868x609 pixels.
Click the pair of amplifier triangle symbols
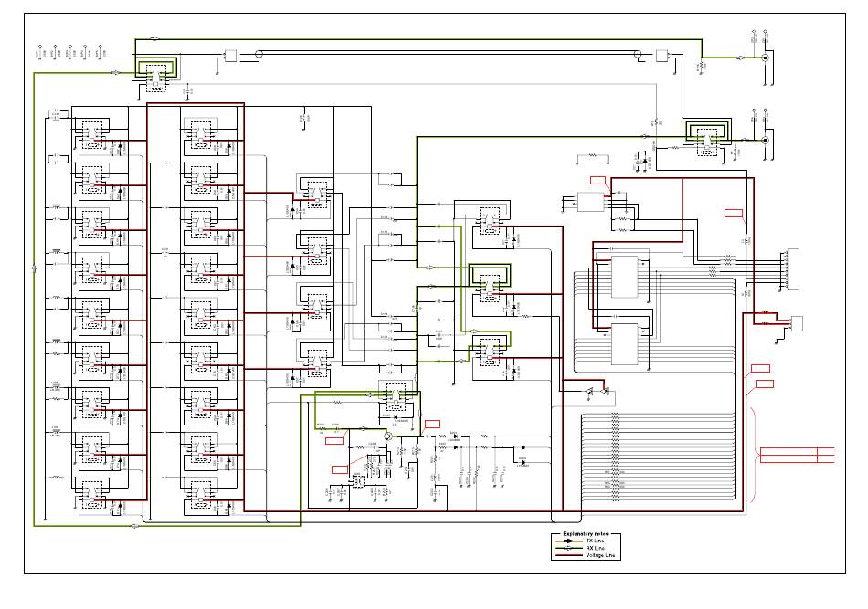(596, 392)
